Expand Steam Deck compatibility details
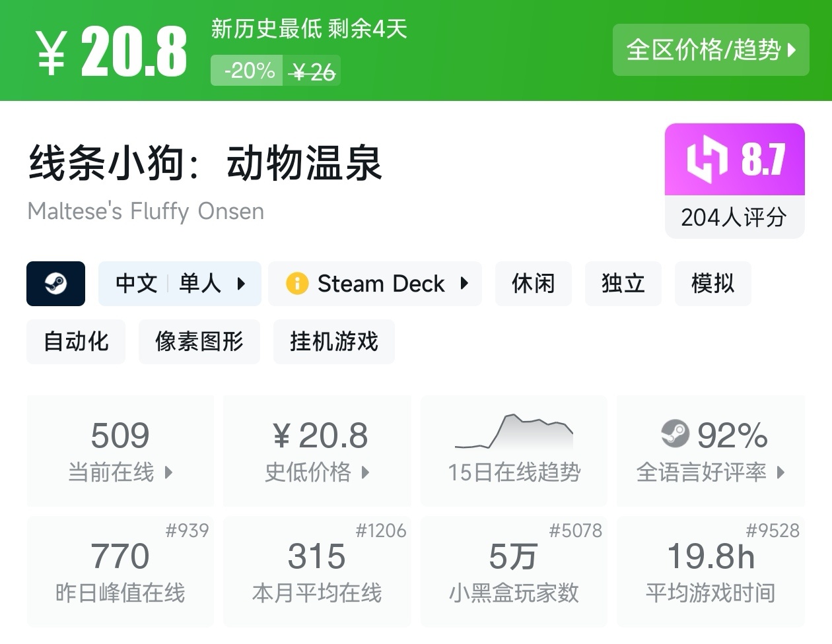The image size is (832, 644). (464, 284)
